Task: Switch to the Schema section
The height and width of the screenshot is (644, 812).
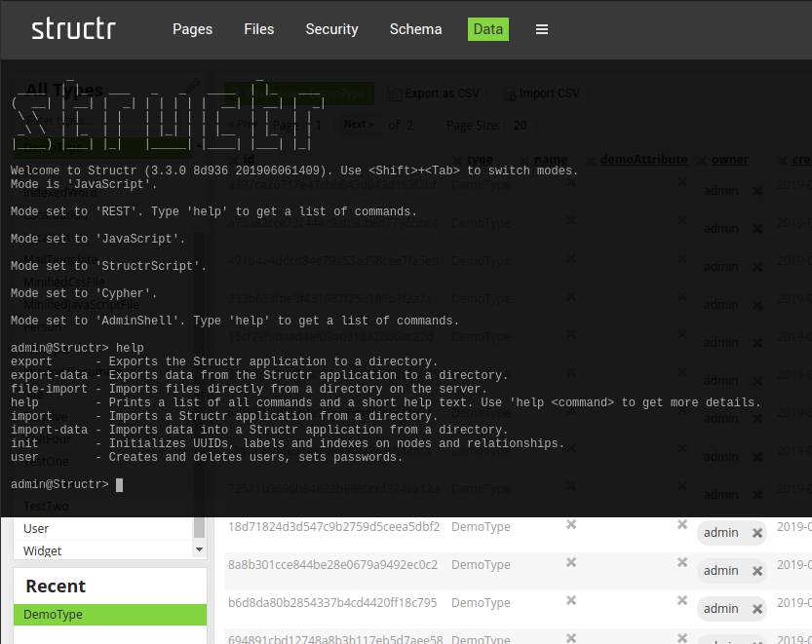Action: [415, 29]
